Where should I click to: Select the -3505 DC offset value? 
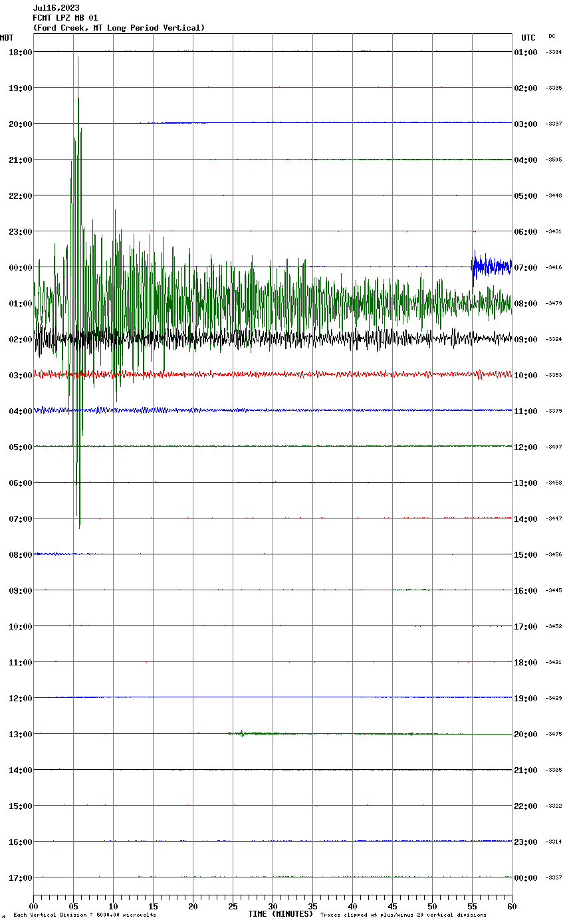point(554,160)
